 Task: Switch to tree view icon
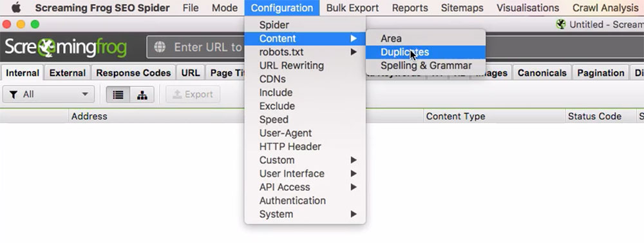point(142,95)
